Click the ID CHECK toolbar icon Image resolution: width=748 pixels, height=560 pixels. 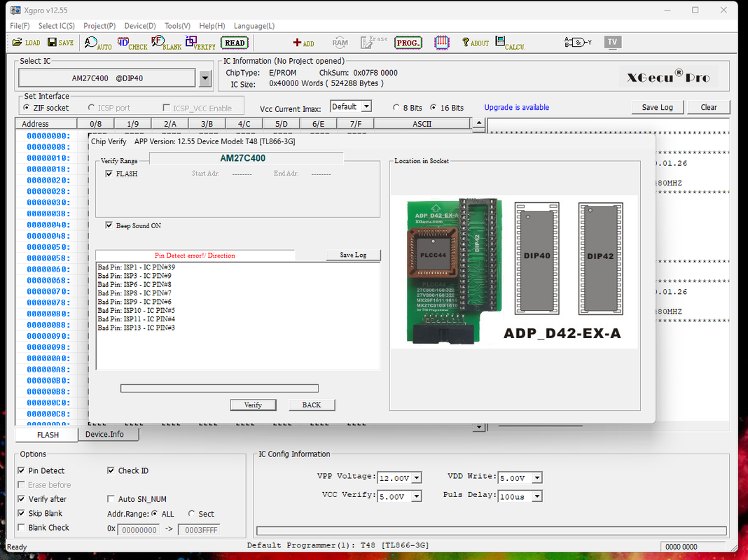tap(132, 43)
